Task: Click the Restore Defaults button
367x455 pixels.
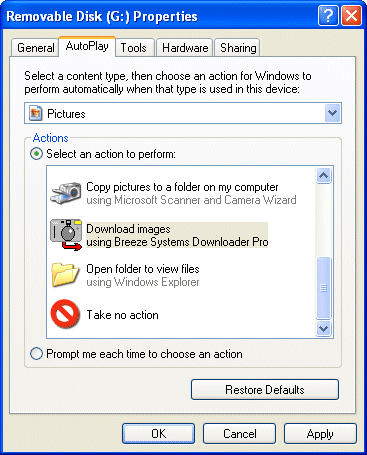Action: [265, 389]
